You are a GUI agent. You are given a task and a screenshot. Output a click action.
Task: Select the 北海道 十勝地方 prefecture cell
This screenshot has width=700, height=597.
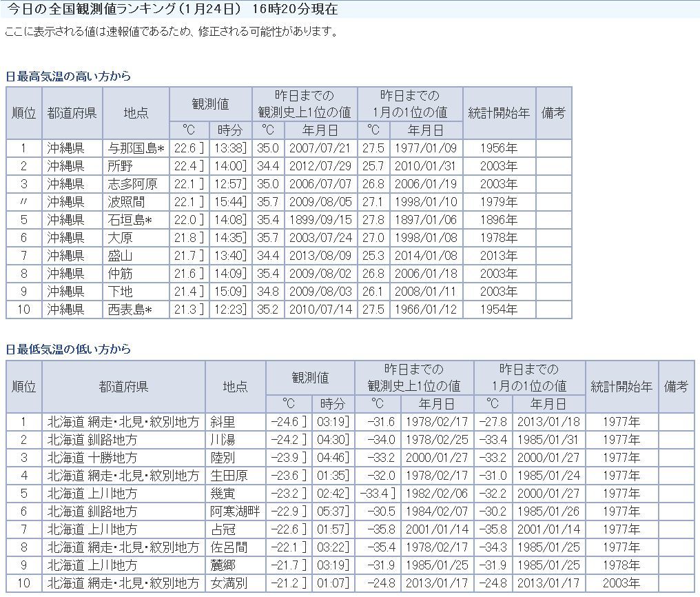92,458
